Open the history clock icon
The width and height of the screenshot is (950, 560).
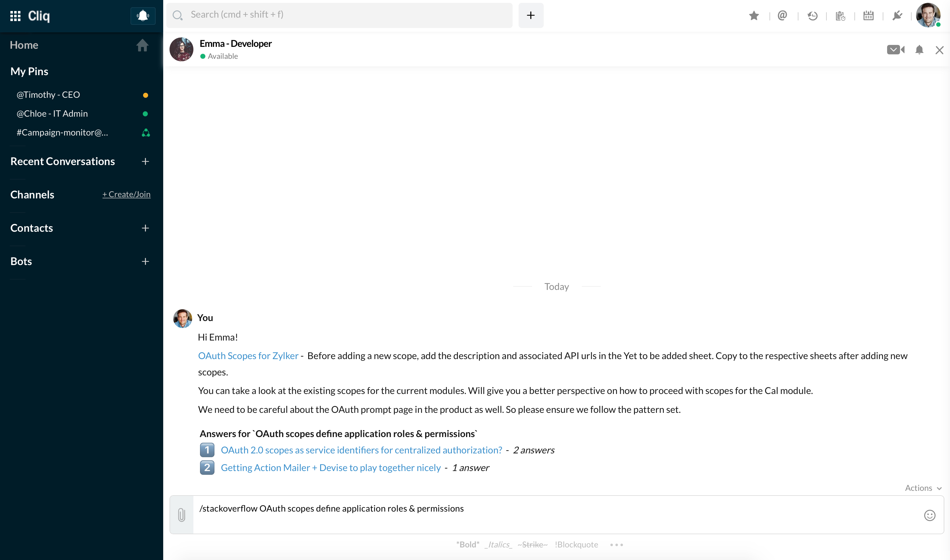[x=812, y=16]
